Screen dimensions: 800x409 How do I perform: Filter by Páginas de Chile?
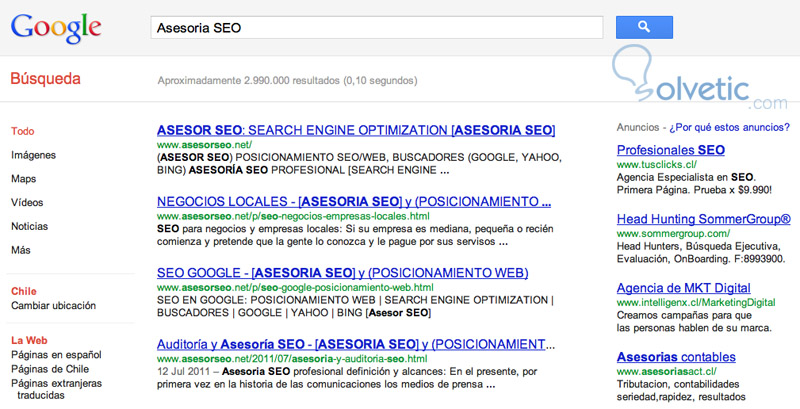[49, 369]
